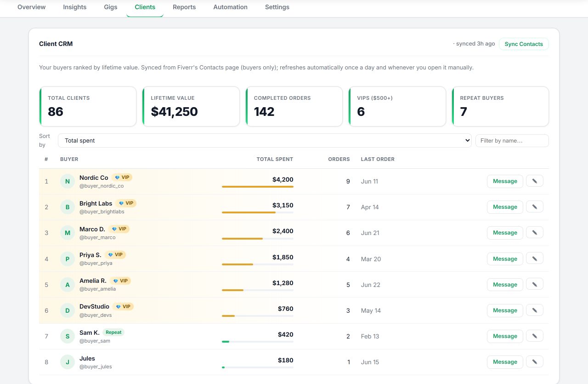Click the Bright Labs spend progress bar
588x384 pixels.
(x=258, y=212)
